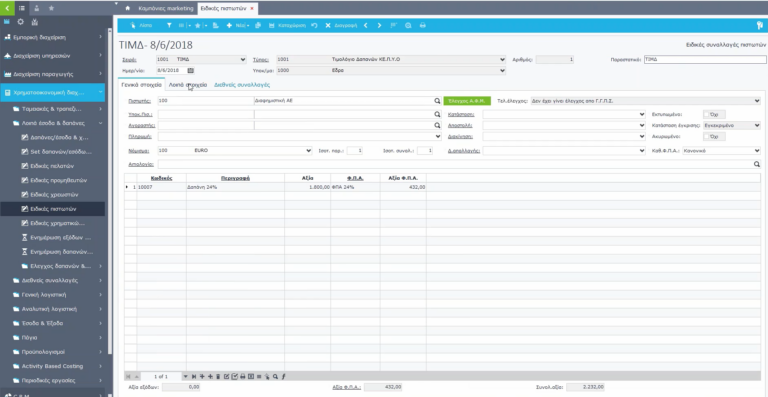Save with the Καταχώρηση button

pos(287,25)
